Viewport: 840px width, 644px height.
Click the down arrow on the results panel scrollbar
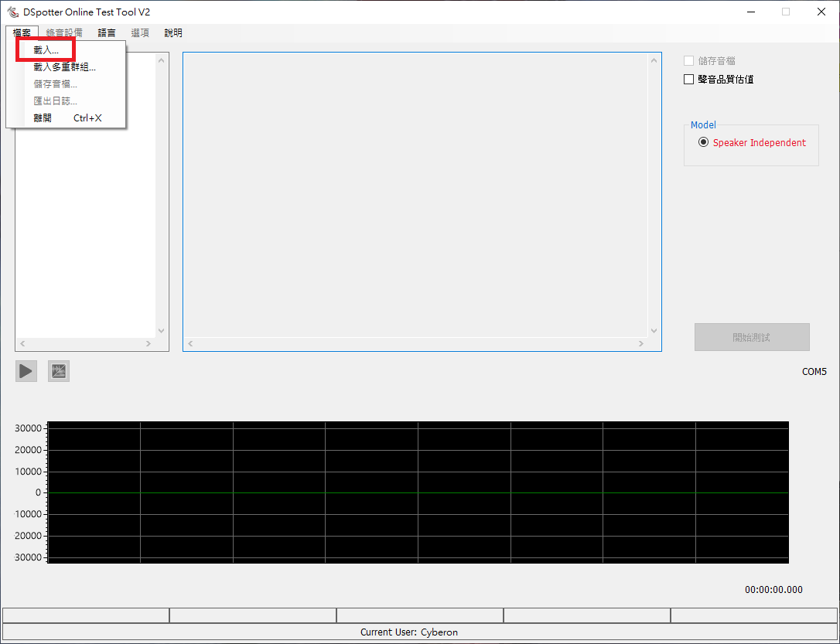(x=654, y=330)
